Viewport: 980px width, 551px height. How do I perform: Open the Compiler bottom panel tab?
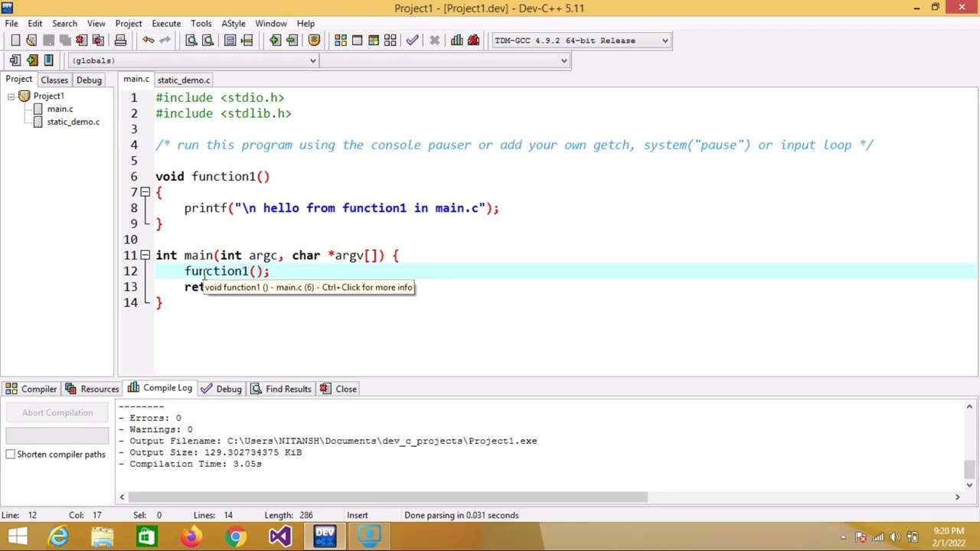click(31, 389)
